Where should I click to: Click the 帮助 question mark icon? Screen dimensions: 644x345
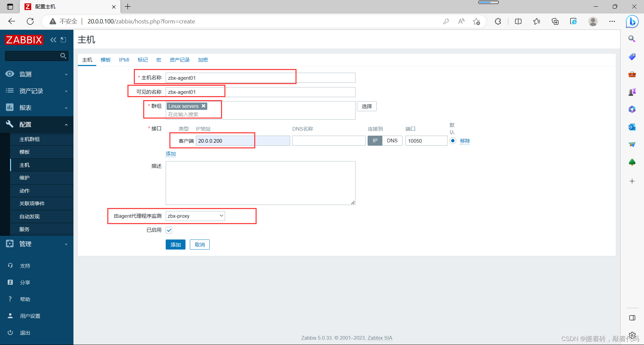(x=10, y=299)
